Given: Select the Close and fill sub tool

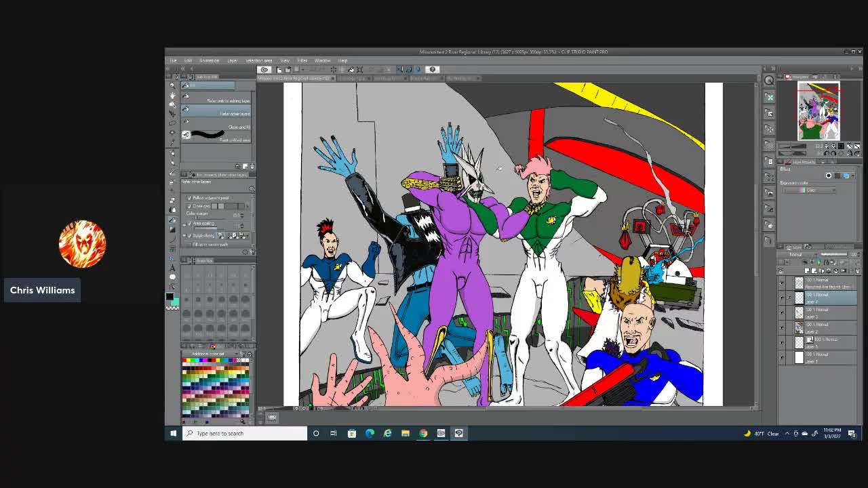Looking at the screenshot, I should point(217,125).
